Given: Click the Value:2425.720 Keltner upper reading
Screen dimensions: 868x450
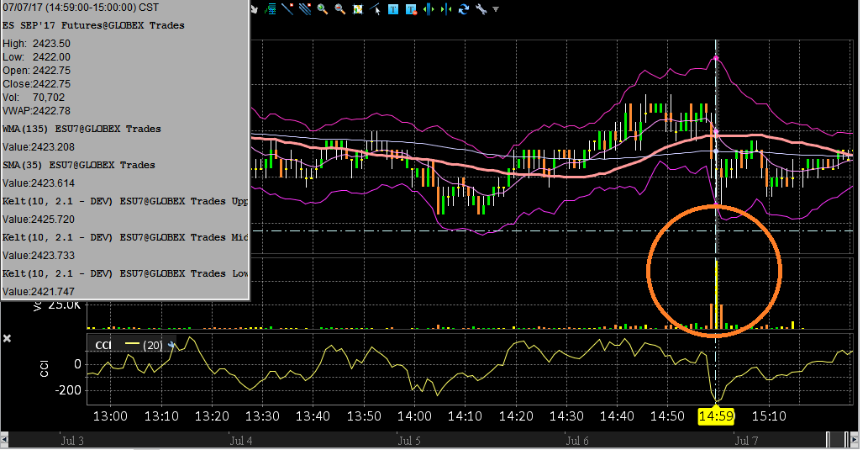Looking at the screenshot, I should click(x=38, y=219).
